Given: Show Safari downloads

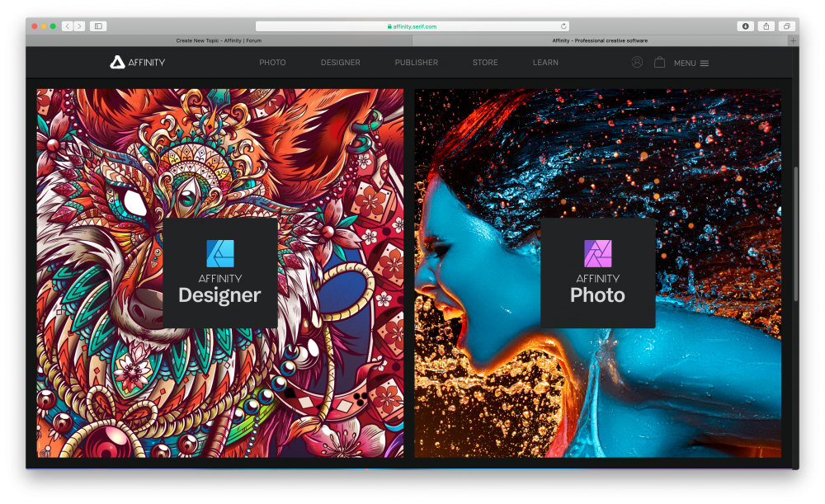Looking at the screenshot, I should [x=746, y=26].
